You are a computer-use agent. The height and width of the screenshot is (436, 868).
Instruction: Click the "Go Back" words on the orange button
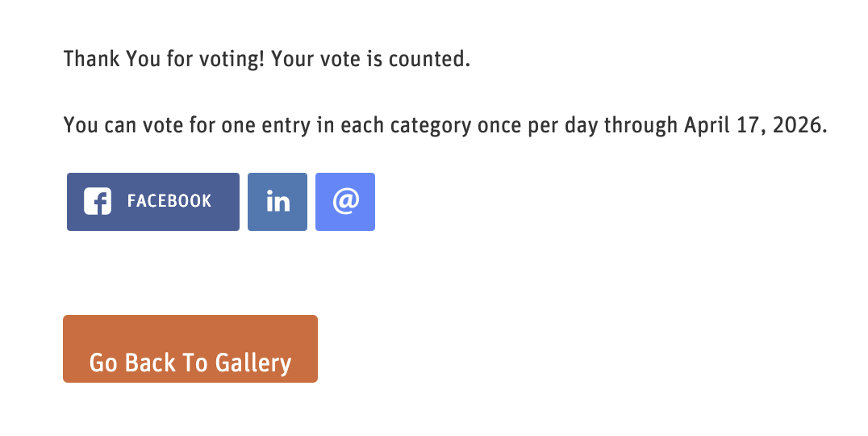pyautogui.click(x=134, y=363)
